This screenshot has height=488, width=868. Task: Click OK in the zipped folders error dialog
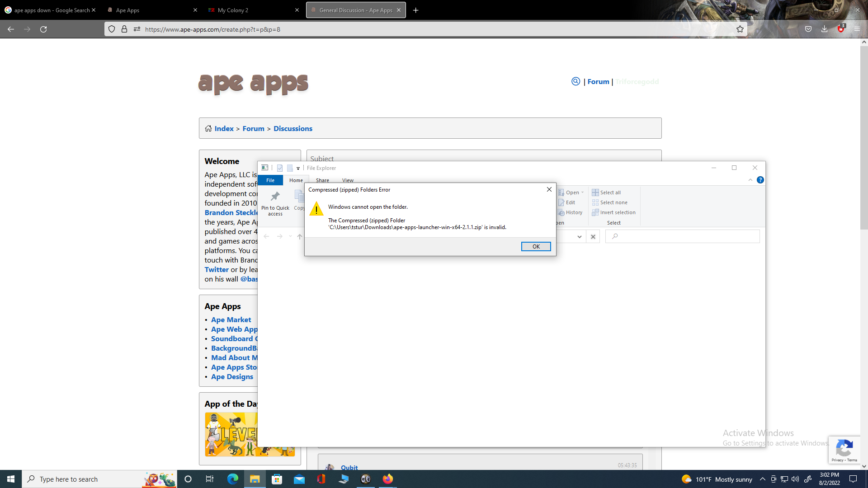(536, 246)
